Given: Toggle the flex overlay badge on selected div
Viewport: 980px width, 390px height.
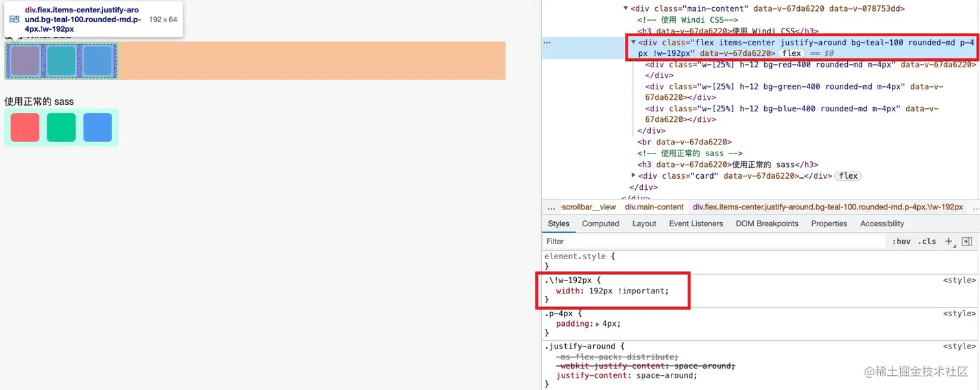Looking at the screenshot, I should tap(791, 53).
